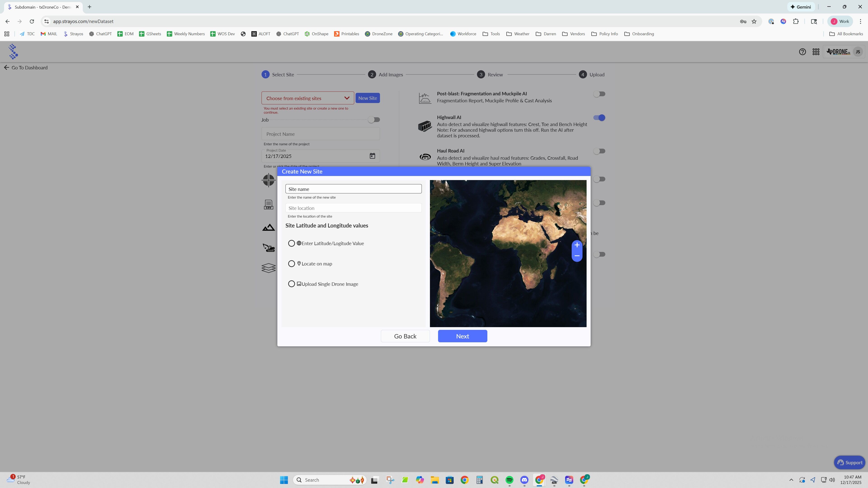Open Spotify from the taskbar
The height and width of the screenshot is (488, 868).
(509, 480)
